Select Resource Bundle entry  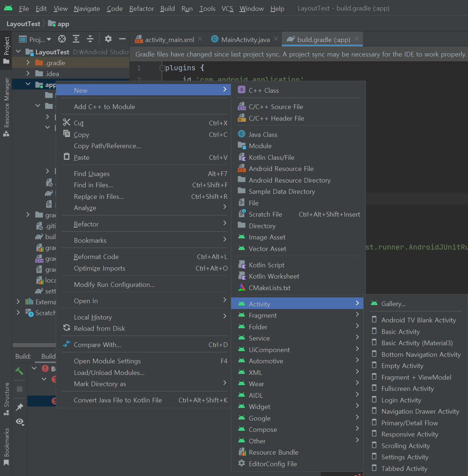[x=297, y=452]
